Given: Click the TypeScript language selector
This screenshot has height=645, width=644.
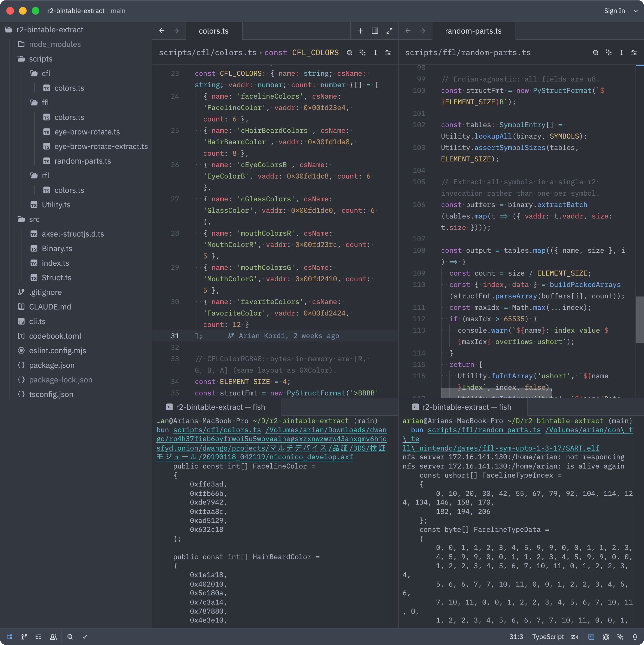Looking at the screenshot, I should (x=548, y=637).
